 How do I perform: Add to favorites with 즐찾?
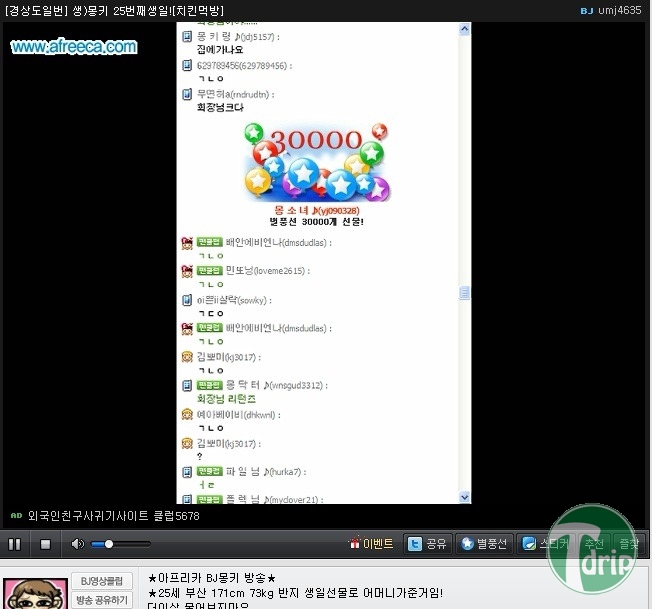pos(628,544)
